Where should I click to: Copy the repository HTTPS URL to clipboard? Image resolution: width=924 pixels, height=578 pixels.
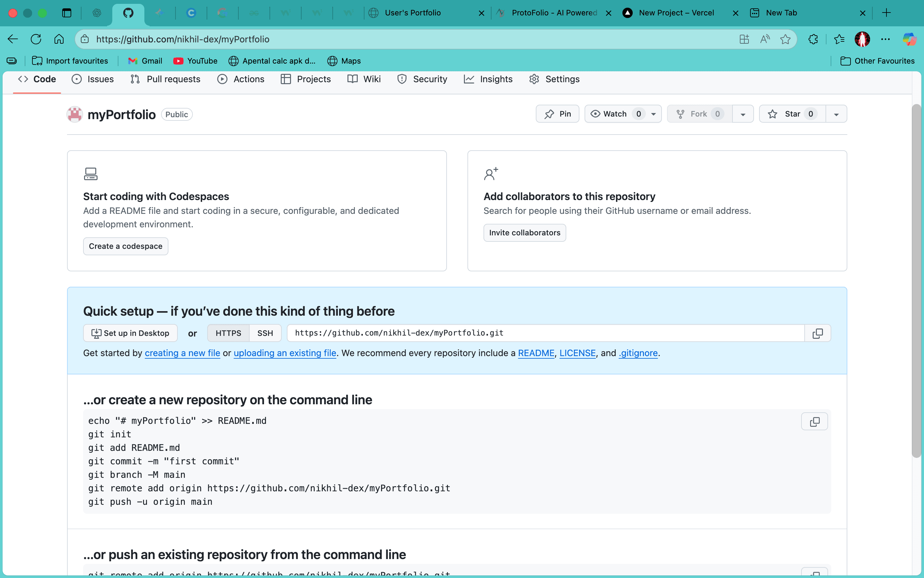817,333
